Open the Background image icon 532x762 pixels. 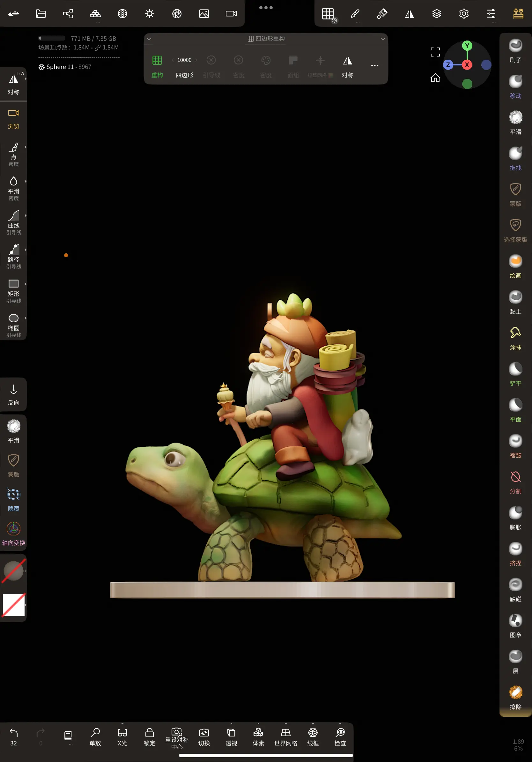coord(204,14)
